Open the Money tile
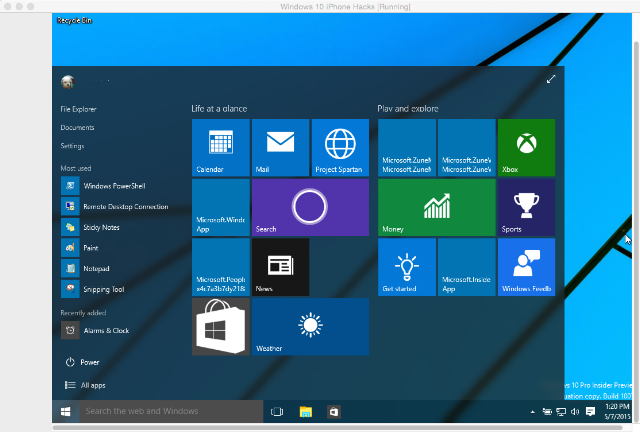This screenshot has width=640, height=432. (436, 207)
